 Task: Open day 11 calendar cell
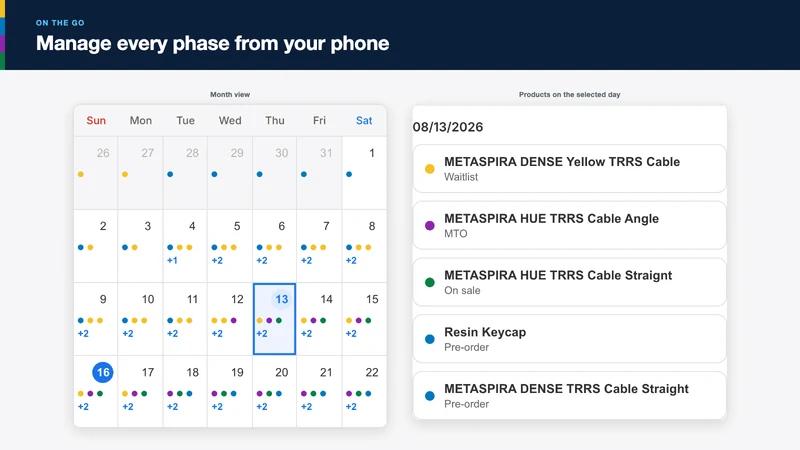185,319
